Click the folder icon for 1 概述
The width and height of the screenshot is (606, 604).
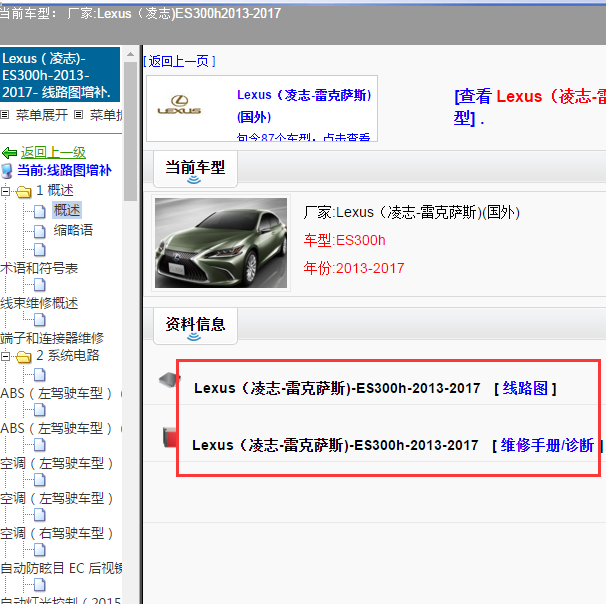(x=24, y=191)
